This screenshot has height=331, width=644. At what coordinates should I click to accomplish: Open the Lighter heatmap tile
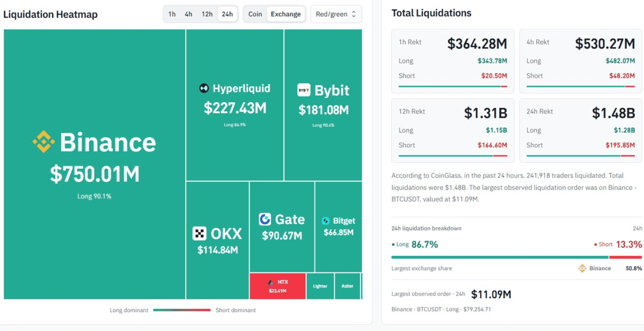(x=320, y=286)
